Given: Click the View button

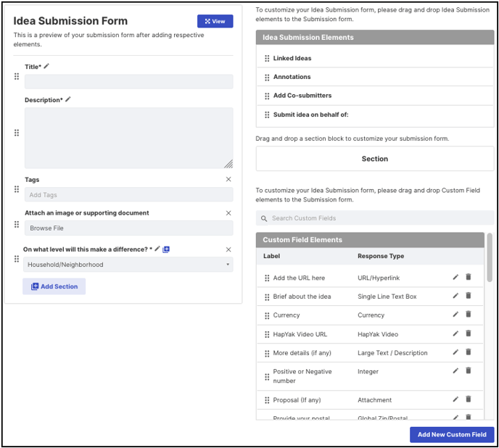Looking at the screenshot, I should [215, 21].
